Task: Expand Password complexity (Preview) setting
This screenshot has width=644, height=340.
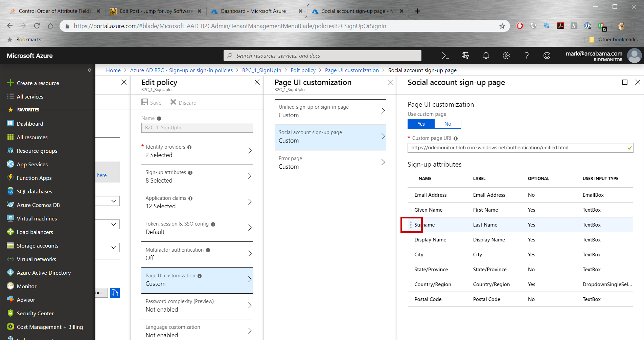Action: point(197,306)
